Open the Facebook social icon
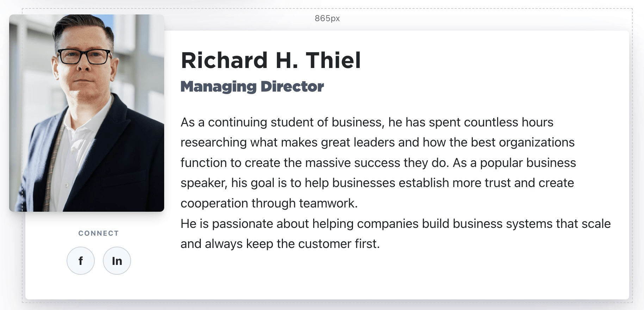 (x=81, y=261)
